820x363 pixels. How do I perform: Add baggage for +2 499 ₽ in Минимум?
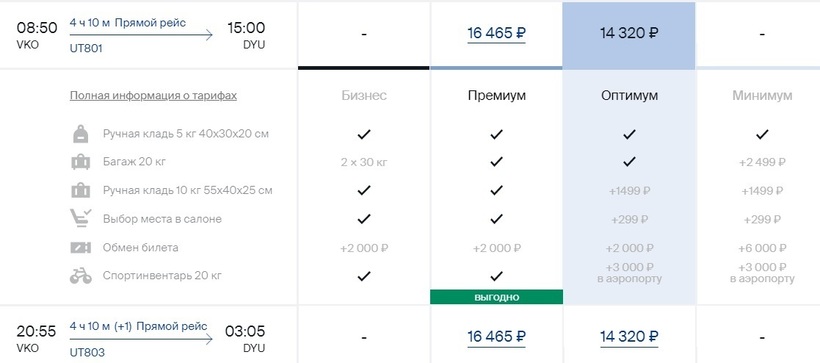pyautogui.click(x=762, y=163)
